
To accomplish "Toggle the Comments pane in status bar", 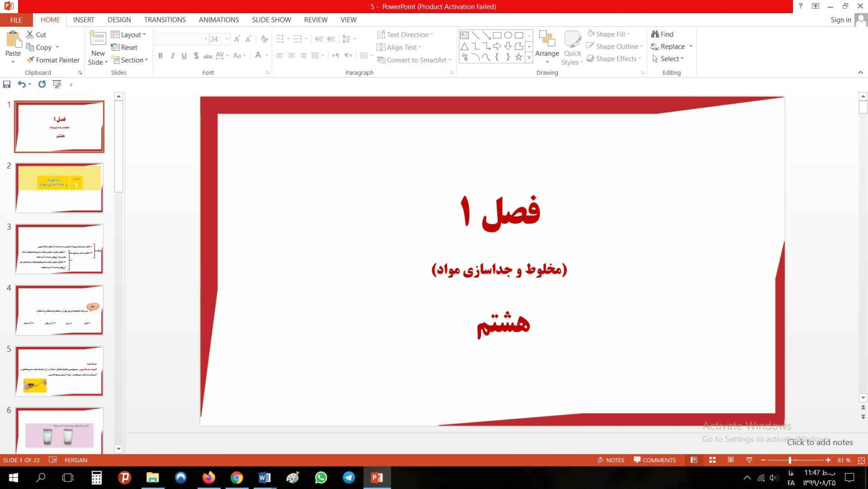I will click(x=655, y=460).
